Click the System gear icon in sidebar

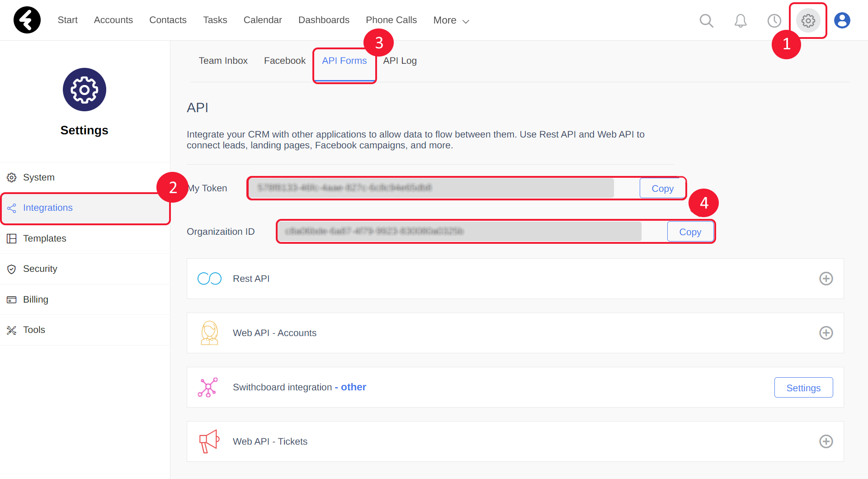coord(12,177)
